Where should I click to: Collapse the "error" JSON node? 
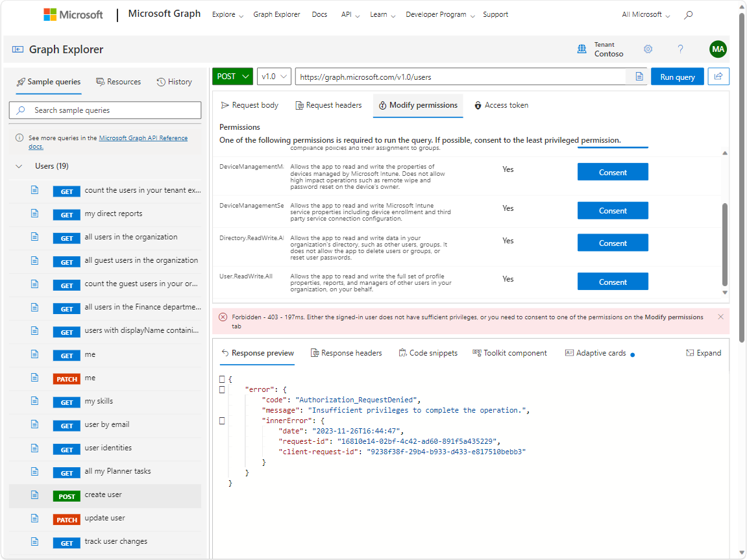tap(222, 389)
